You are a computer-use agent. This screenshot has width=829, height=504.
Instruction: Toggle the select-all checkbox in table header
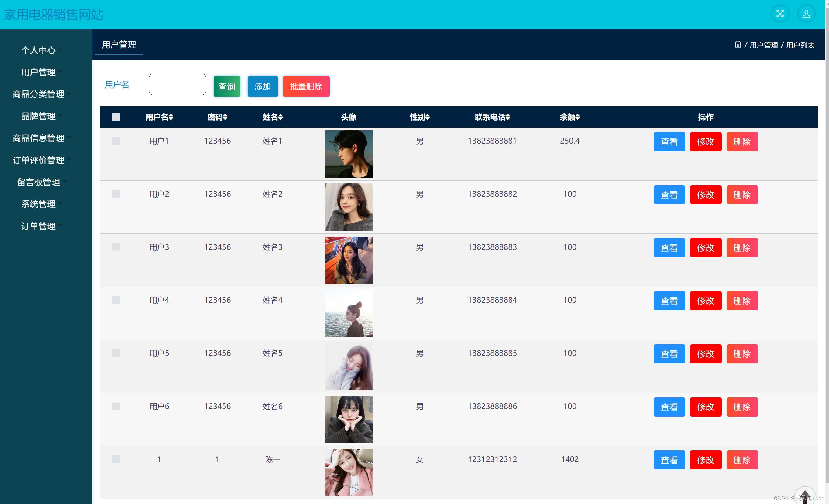pyautogui.click(x=116, y=117)
